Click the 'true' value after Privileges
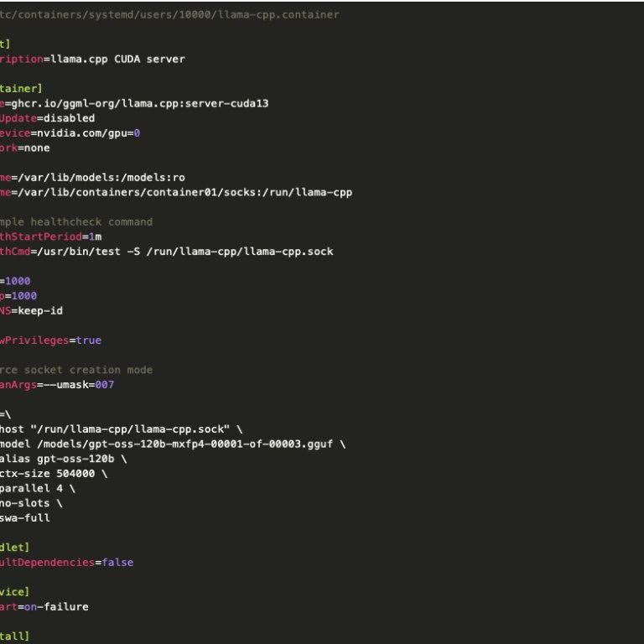The height and width of the screenshot is (644, 644). [88, 340]
